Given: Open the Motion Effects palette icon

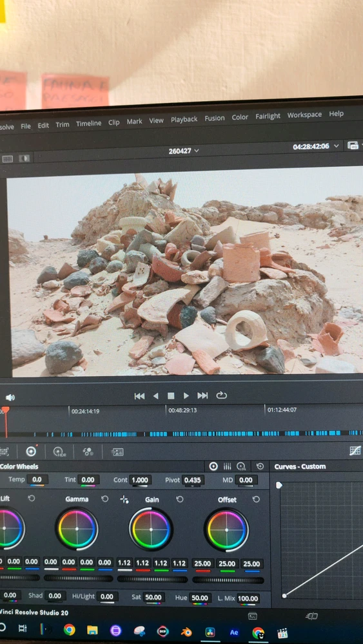Looking at the screenshot, I should coord(117,452).
